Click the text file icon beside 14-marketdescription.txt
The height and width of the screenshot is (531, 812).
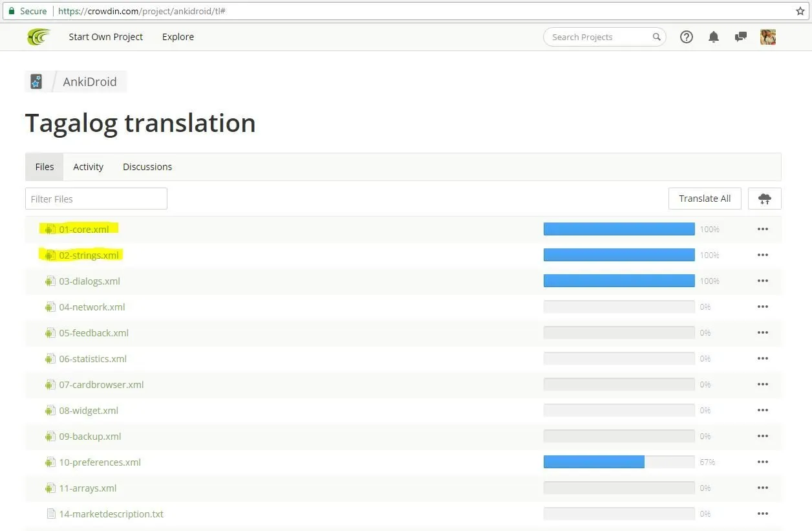pyautogui.click(x=51, y=514)
